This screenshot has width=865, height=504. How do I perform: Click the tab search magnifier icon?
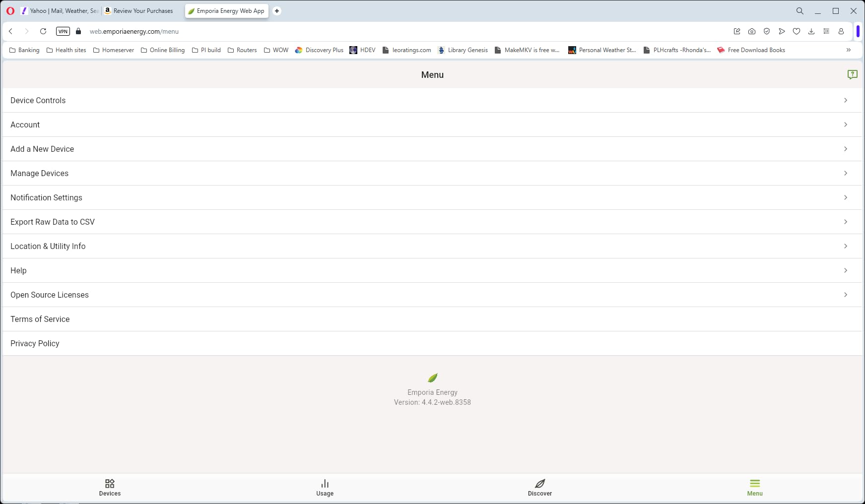pos(800,11)
